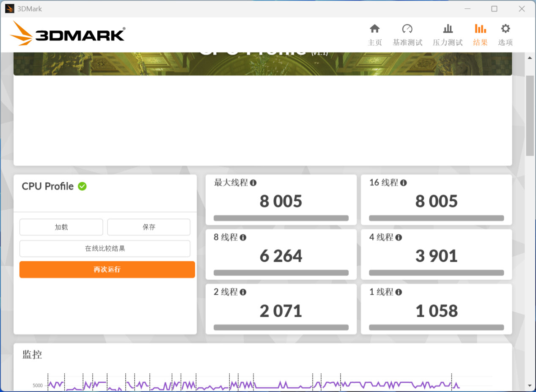Image resolution: width=536 pixels, height=392 pixels.
Task: Show info for 2 线程 score
Action: (x=243, y=292)
